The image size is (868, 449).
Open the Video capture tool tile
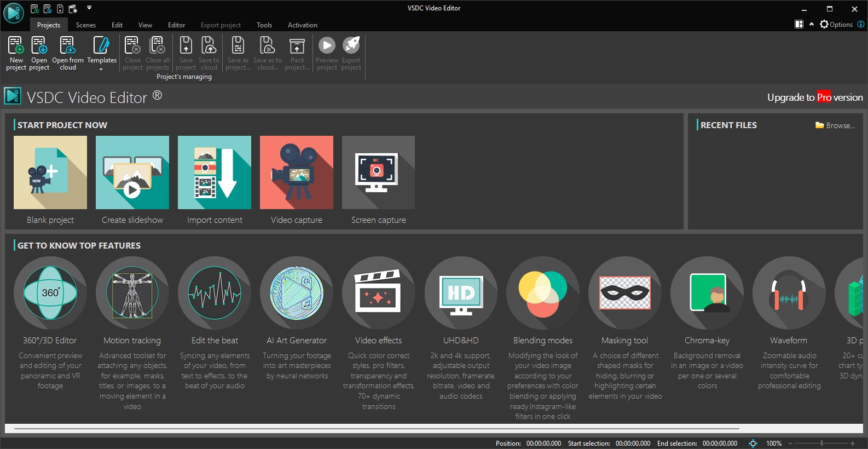click(297, 172)
